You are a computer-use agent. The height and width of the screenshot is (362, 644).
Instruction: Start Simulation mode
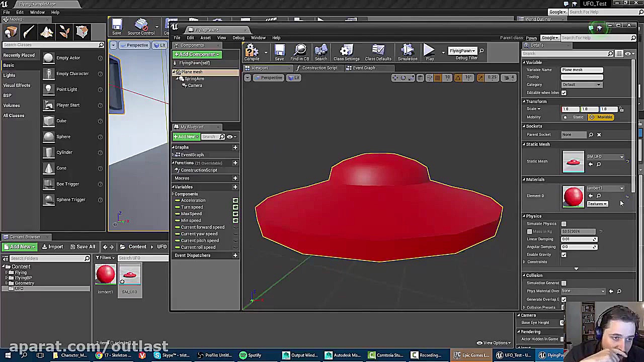tap(408, 52)
